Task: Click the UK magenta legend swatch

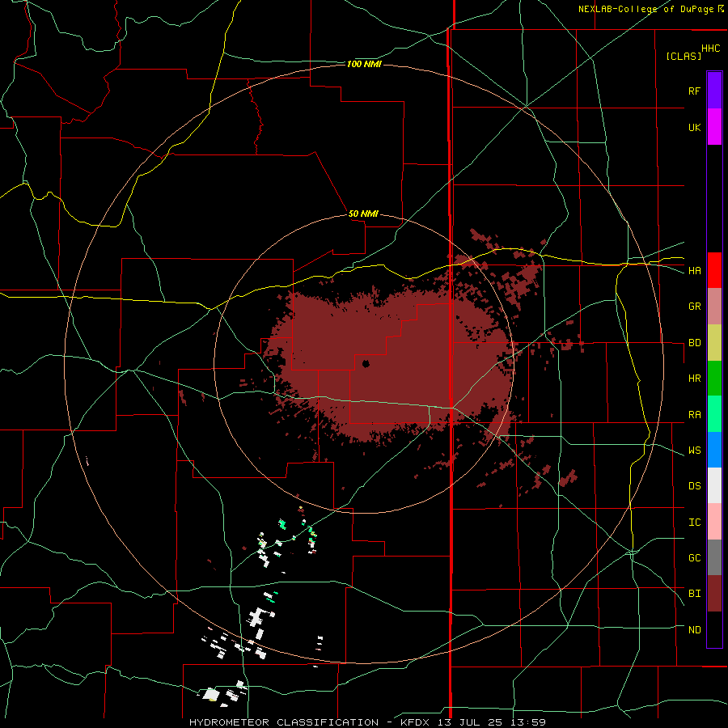Action: coord(714,127)
